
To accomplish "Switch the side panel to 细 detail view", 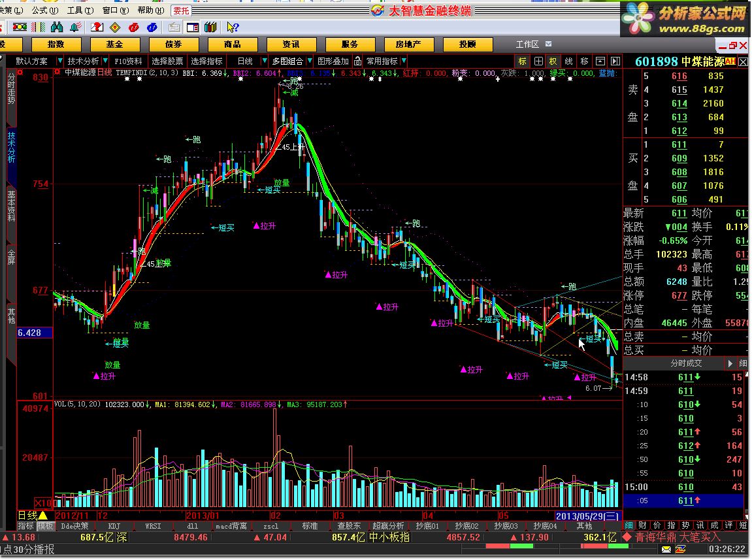I will coord(629,525).
